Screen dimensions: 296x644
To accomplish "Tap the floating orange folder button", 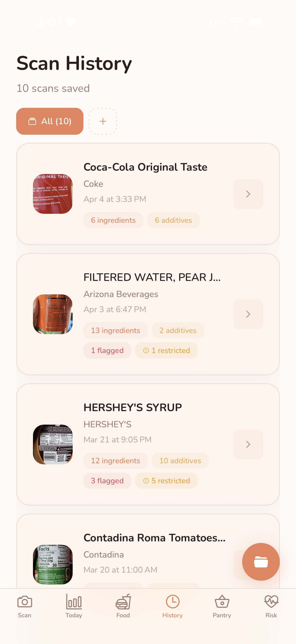I will click(x=261, y=562).
